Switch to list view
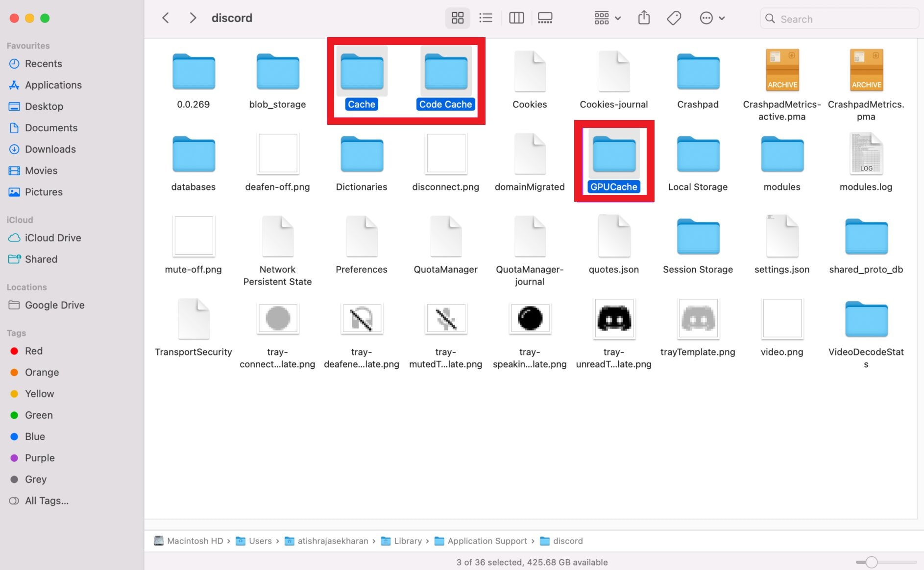The height and width of the screenshot is (570, 924). 486,18
